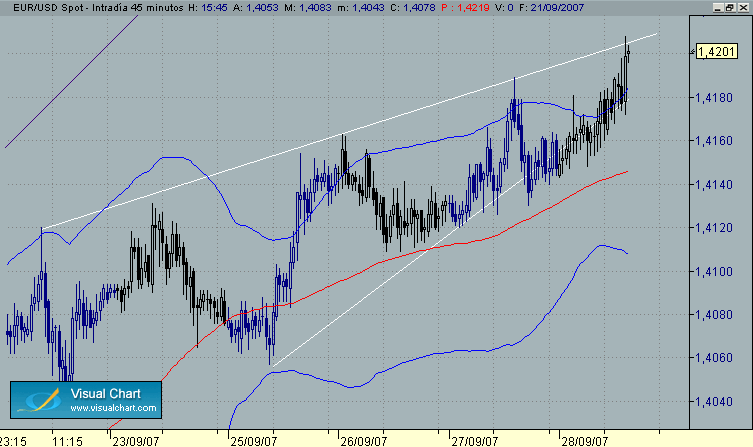The width and height of the screenshot is (753, 447).
Task: Click the "H: 15:45" time value
Action: [207, 8]
